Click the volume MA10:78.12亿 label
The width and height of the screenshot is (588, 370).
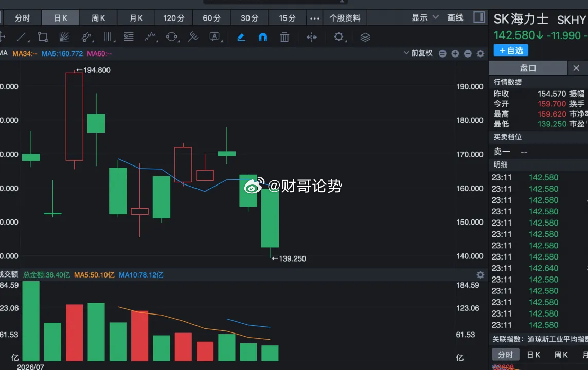click(x=141, y=275)
